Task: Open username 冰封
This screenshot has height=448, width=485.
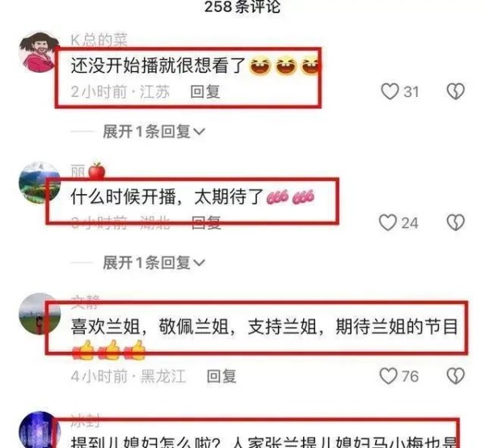Action: [x=86, y=421]
